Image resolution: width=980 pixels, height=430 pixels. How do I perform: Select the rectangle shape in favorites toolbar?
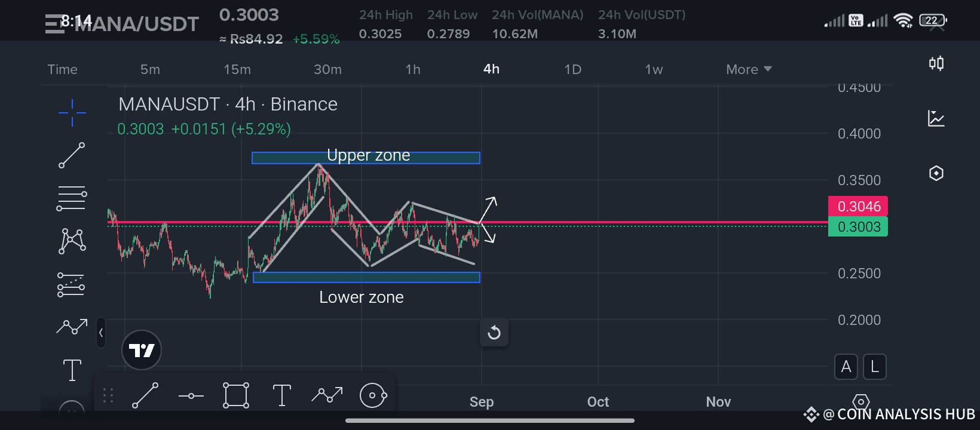236,395
